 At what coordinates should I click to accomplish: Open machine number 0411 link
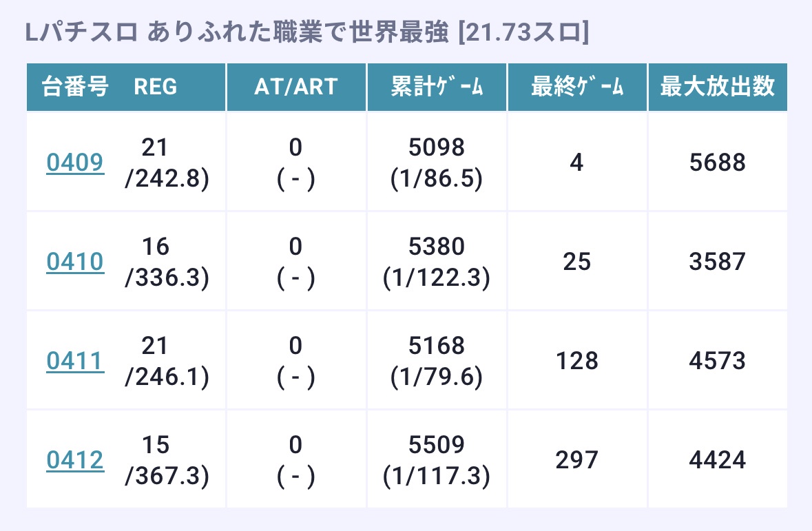75,361
